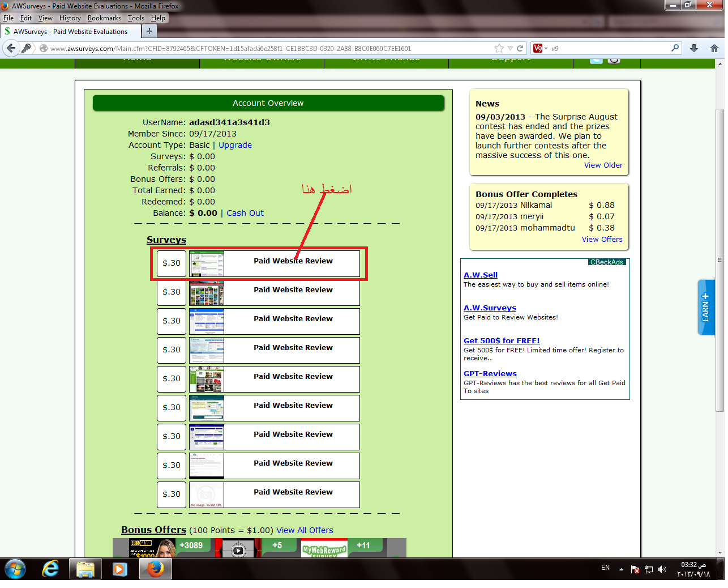Click the Action Center flag tray icon
This screenshot has height=588, width=728.
[635, 569]
